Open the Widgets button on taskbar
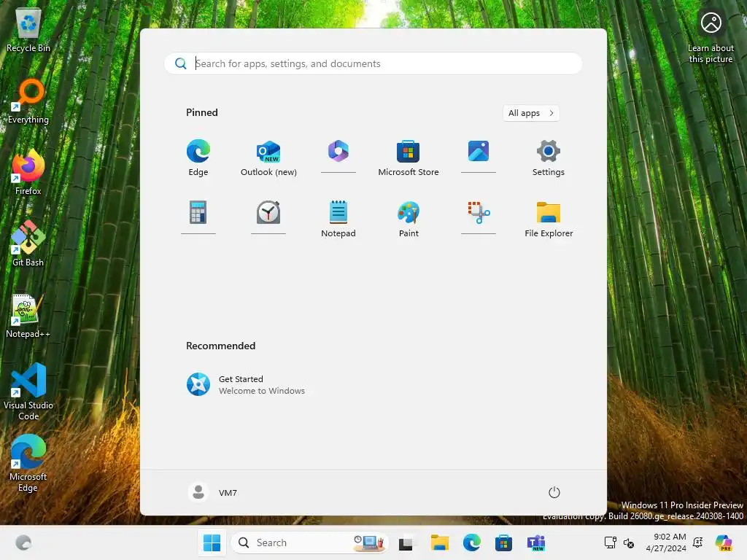Screen dimensions: 747x560 tap(23, 542)
